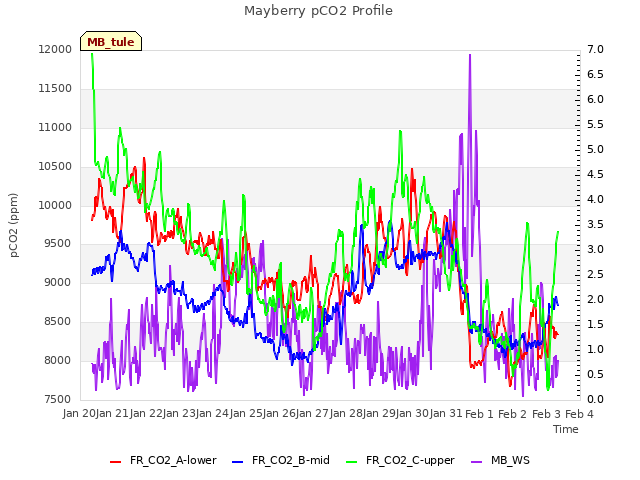Click the blue FR_CO2_B-mid legend swatch
Image resolution: width=640 pixels, height=480 pixels.
pos(238,462)
